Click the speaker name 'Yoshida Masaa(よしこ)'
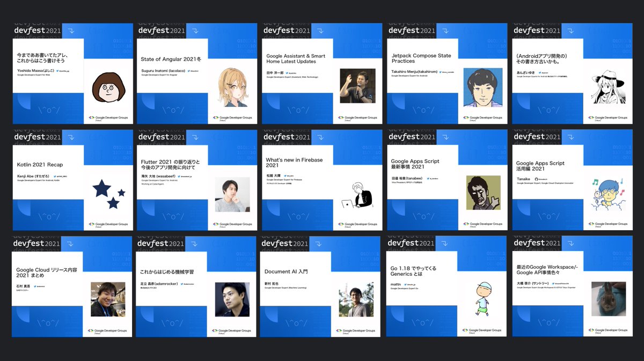Image resolution: width=644 pixels, height=361 pixels. [x=34, y=70]
